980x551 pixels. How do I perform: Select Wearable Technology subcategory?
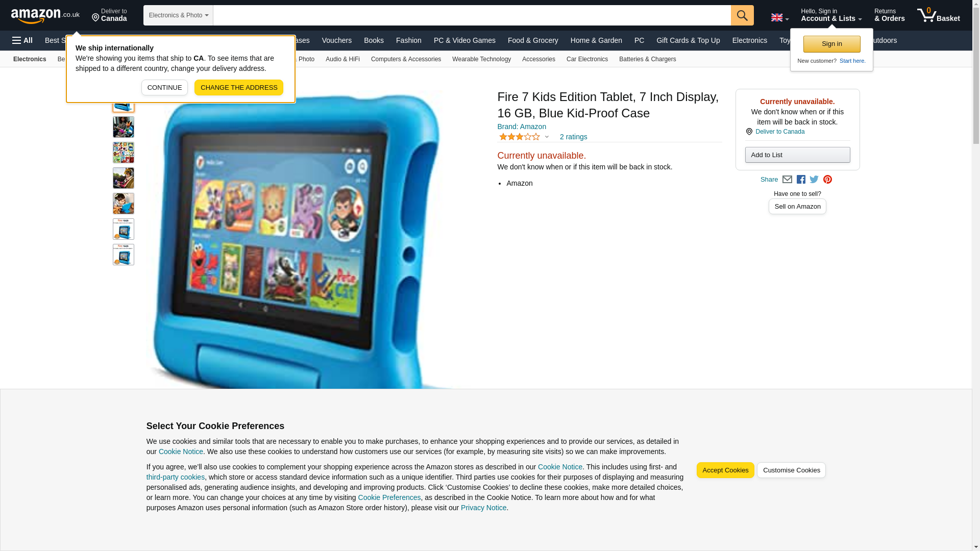pyautogui.click(x=481, y=59)
